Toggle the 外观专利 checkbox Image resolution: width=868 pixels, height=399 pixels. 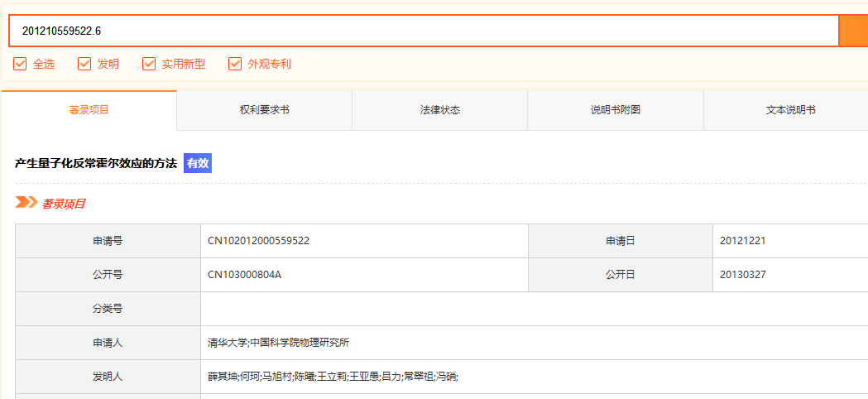coord(235,65)
